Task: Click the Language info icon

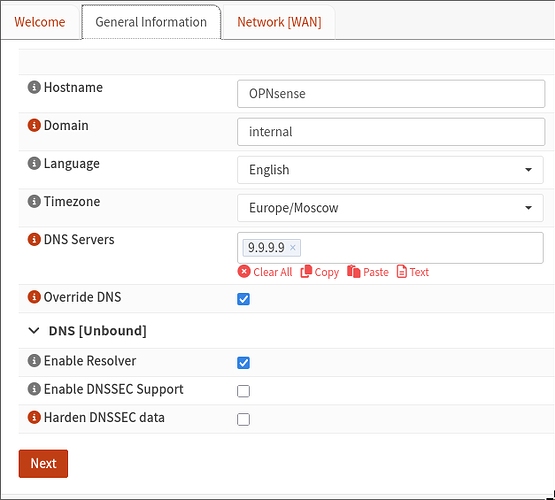Action: coord(34,163)
